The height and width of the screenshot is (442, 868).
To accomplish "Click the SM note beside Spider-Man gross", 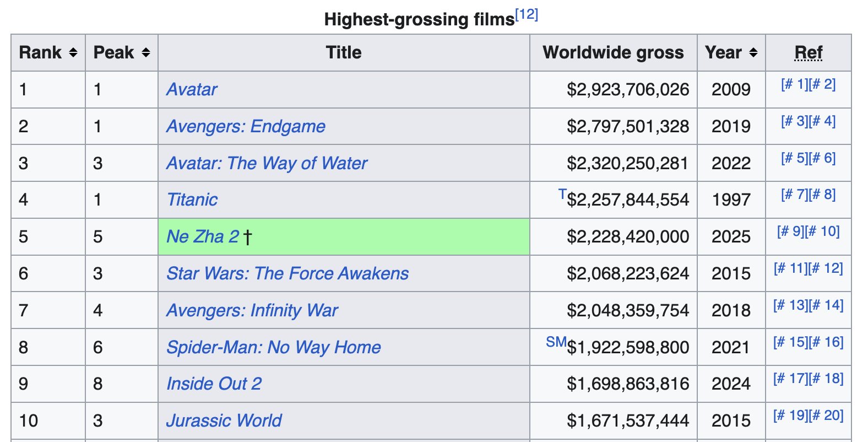I will tap(556, 342).
